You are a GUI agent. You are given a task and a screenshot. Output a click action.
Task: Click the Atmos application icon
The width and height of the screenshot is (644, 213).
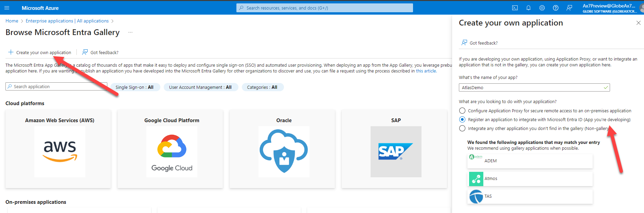tap(476, 179)
